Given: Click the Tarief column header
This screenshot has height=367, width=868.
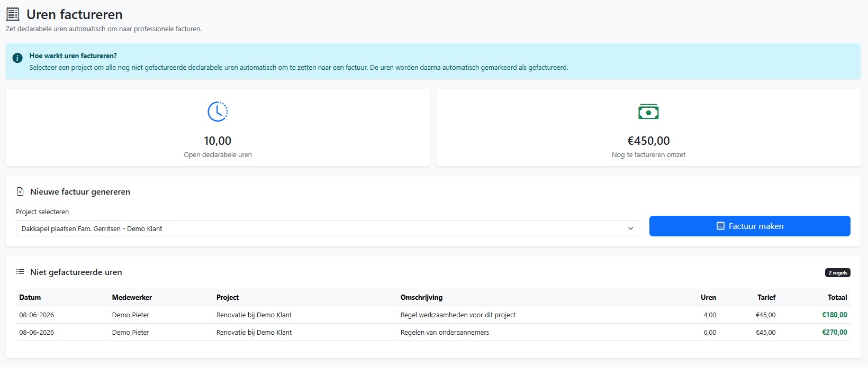Looking at the screenshot, I should pyautogui.click(x=766, y=297).
